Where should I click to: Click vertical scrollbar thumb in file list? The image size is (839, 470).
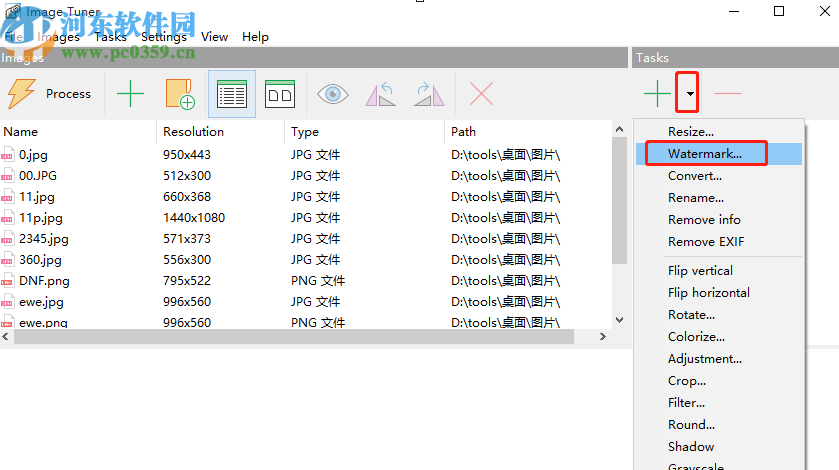(620, 200)
